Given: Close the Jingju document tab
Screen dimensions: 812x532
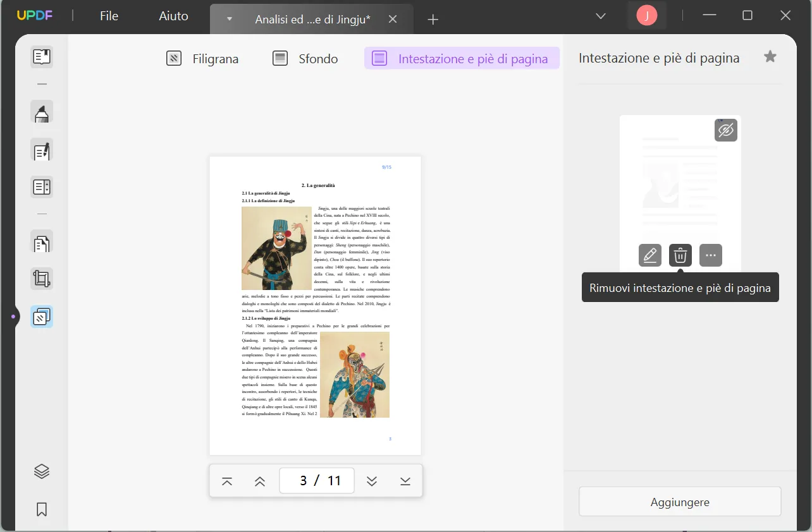Looking at the screenshot, I should (393, 20).
